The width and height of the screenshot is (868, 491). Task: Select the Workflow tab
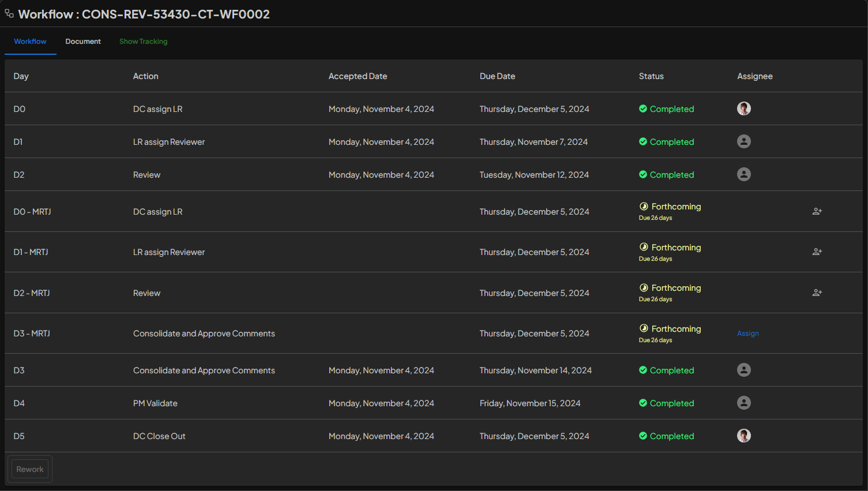30,41
